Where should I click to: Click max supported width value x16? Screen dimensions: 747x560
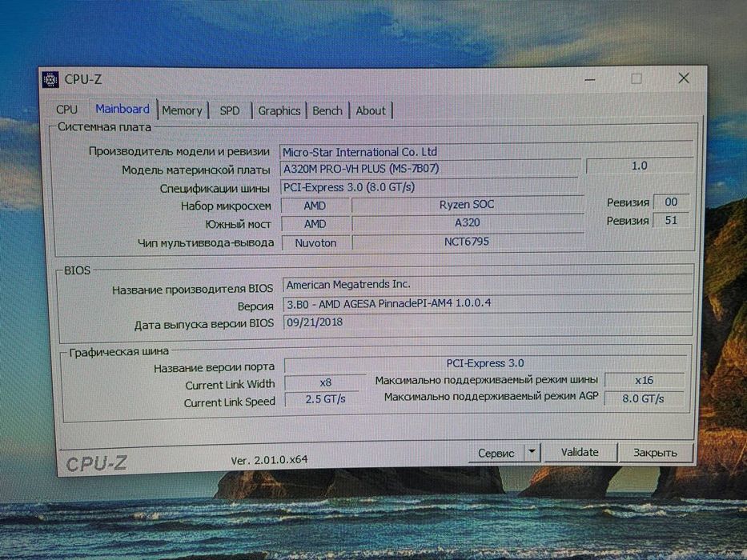(x=644, y=381)
